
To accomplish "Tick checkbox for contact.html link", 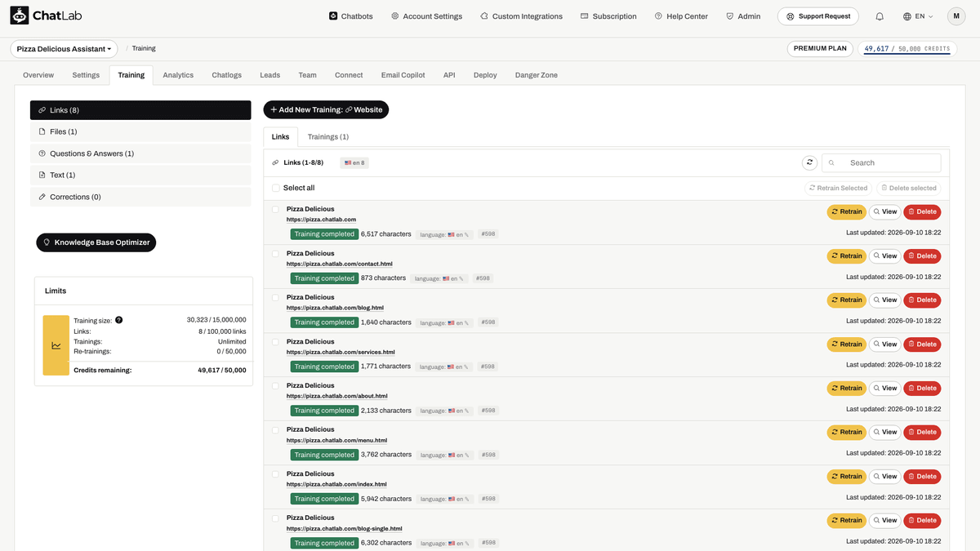I will click(x=276, y=254).
